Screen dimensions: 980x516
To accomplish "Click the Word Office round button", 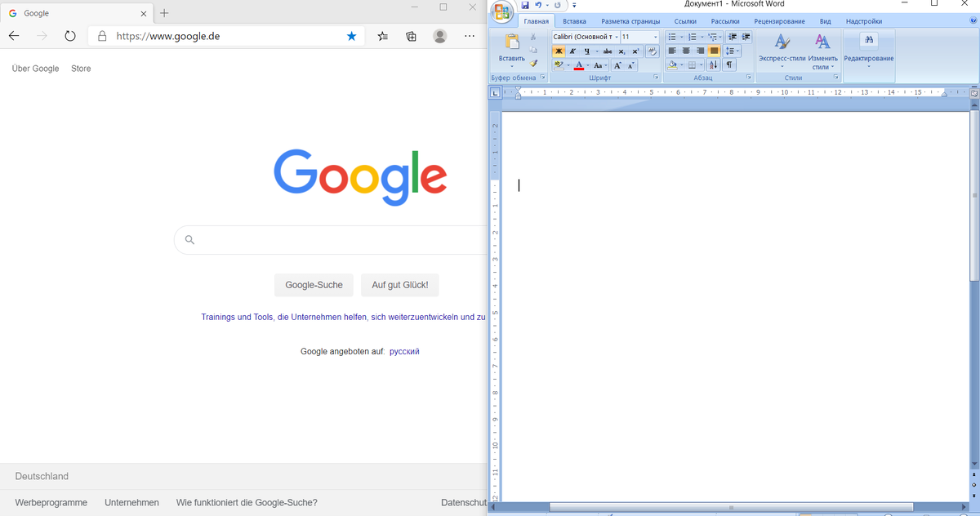I will pos(502,11).
